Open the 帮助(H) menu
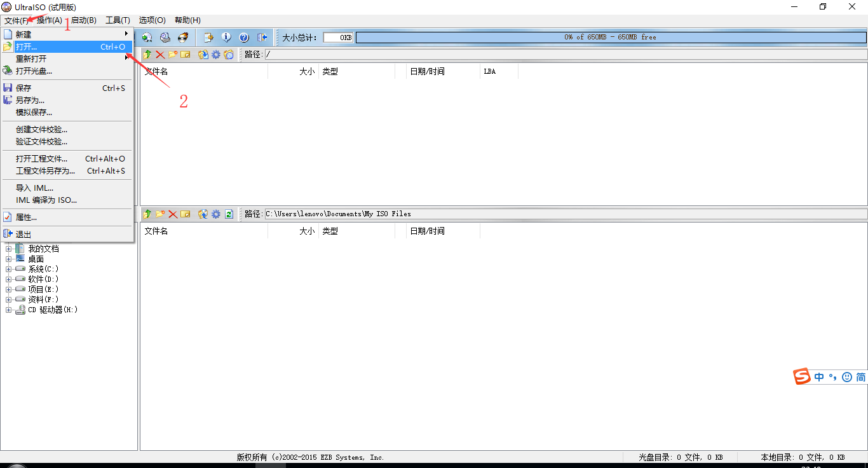Screen dimensions: 868x468 click(x=187, y=20)
